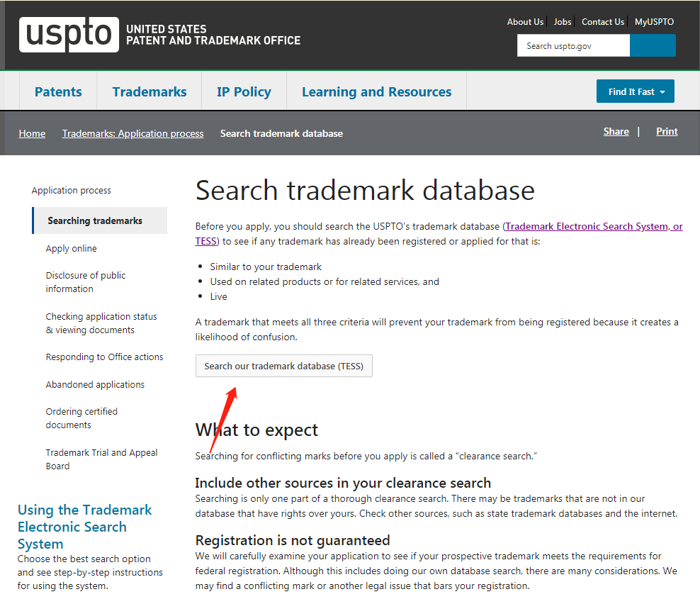Click the Similar to your trademark bullet

266,267
